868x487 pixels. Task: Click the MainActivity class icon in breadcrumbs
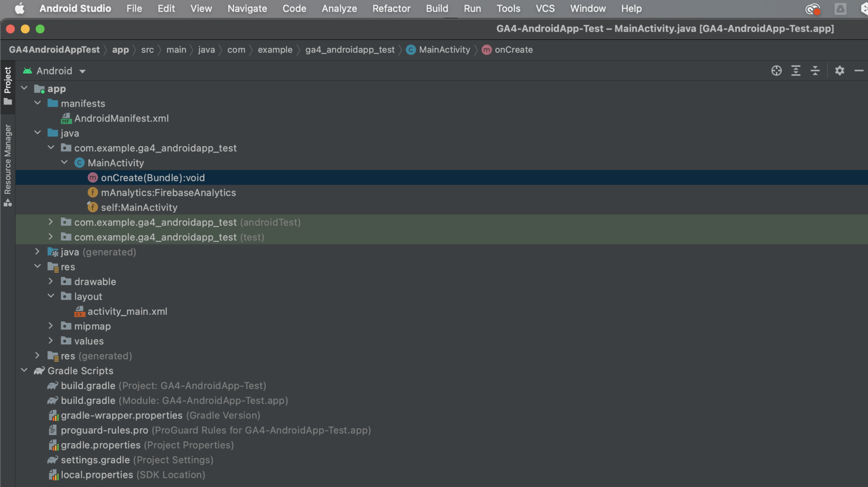click(x=410, y=50)
